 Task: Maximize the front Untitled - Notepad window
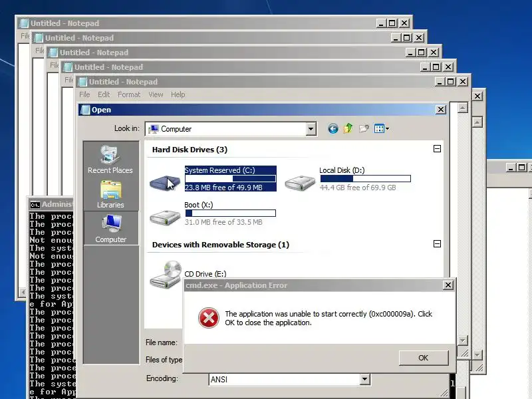451,81
